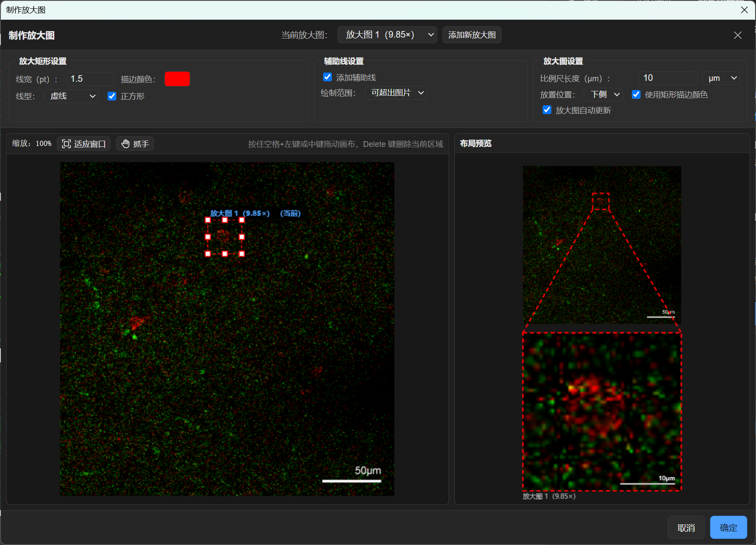The height and width of the screenshot is (545, 756).
Task: Toggle 使用矩形描边颜色 checkbox
Action: (x=636, y=94)
